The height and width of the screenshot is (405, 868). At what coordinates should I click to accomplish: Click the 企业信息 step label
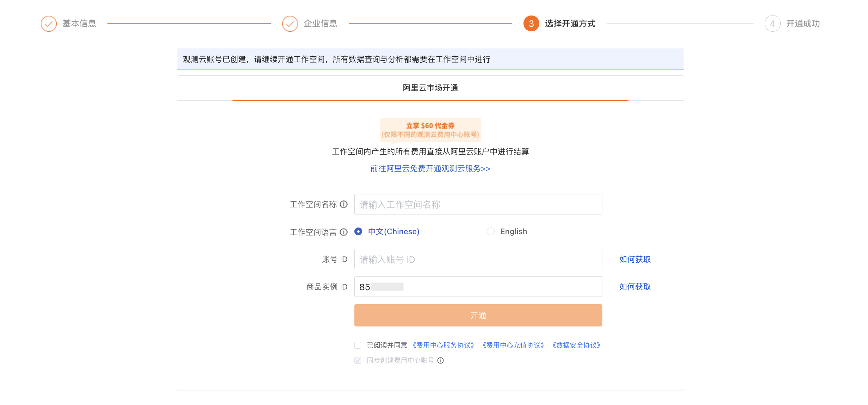(321, 24)
